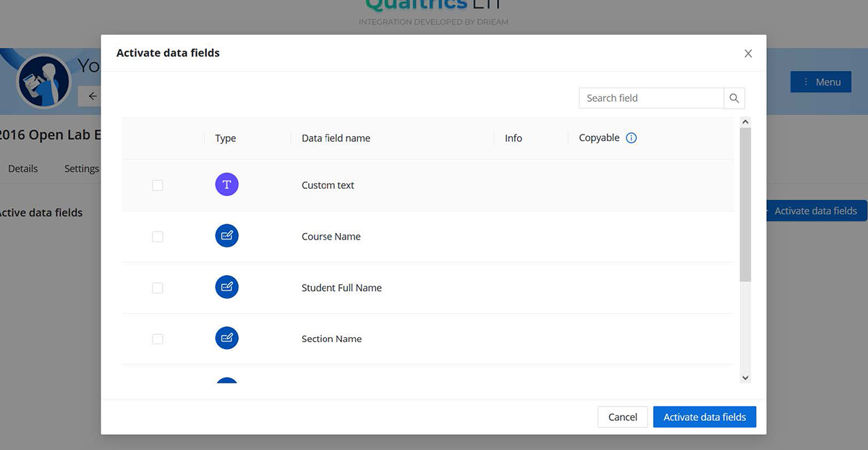Click the Section Name type icon
This screenshot has width=868, height=450.
point(226,339)
